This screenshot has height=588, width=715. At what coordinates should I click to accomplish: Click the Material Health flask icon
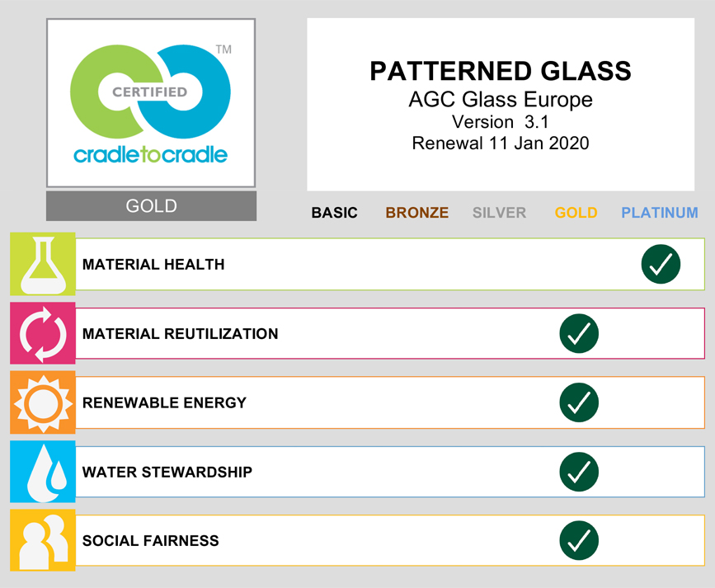coord(43,265)
